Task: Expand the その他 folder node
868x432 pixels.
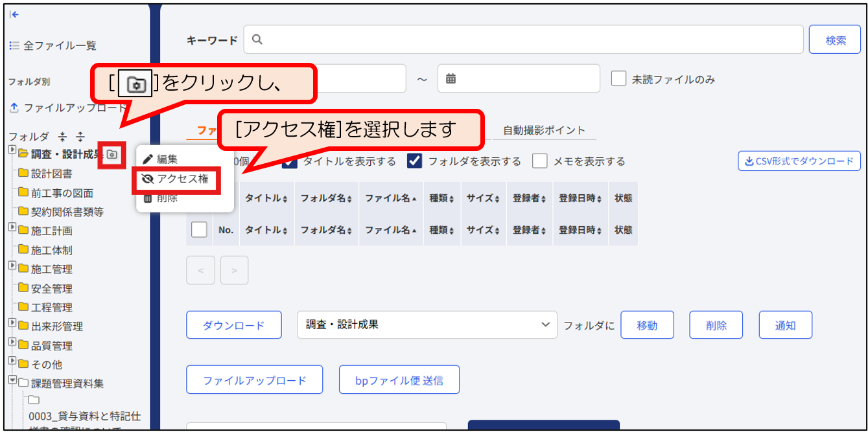Action: coord(12,361)
